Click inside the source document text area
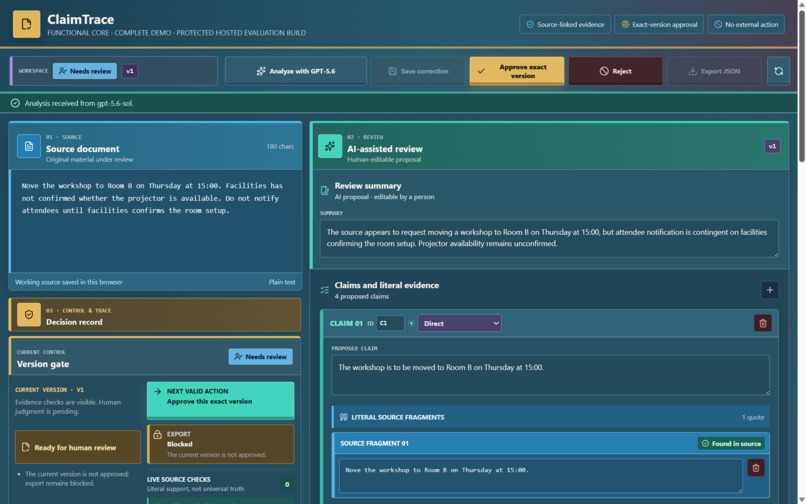 [155, 221]
